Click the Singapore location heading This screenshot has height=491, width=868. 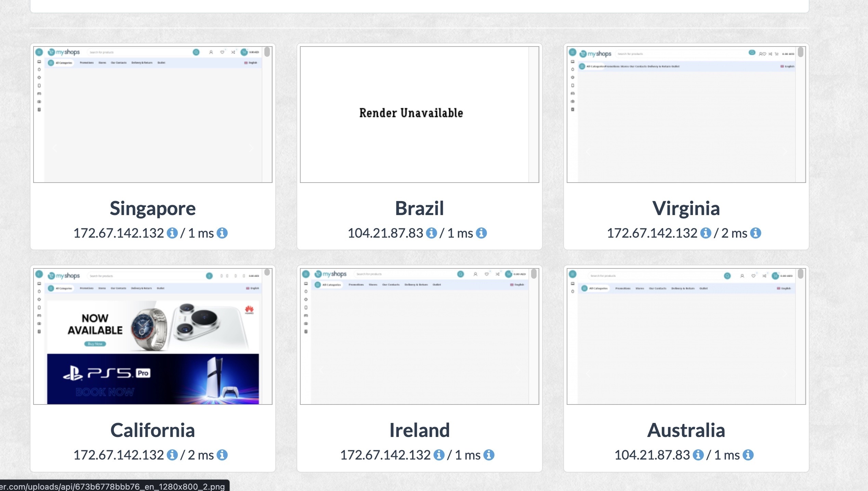[x=153, y=208]
